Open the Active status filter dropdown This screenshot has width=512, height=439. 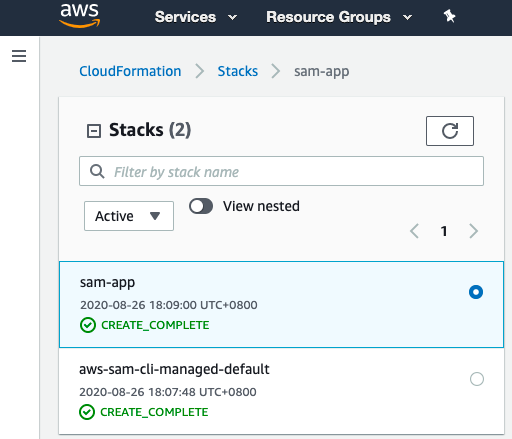(x=129, y=216)
